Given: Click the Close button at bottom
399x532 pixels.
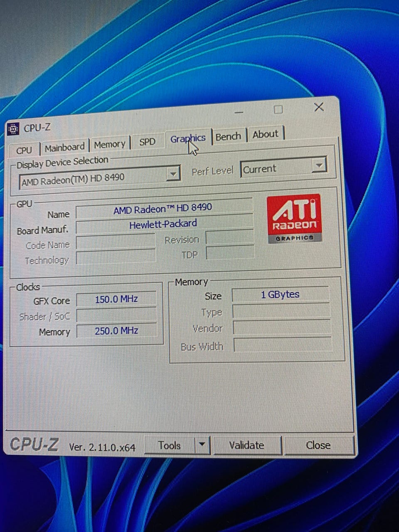Looking at the screenshot, I should click(x=318, y=445).
